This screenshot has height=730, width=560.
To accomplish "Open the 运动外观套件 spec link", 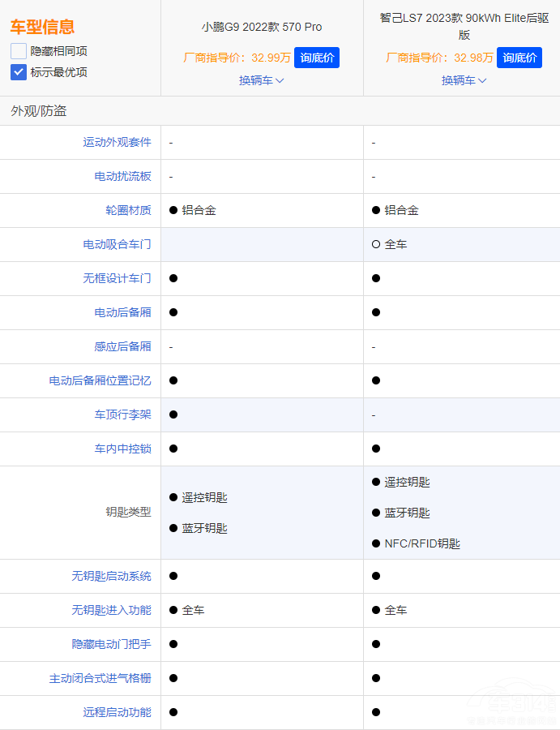I will point(117,142).
